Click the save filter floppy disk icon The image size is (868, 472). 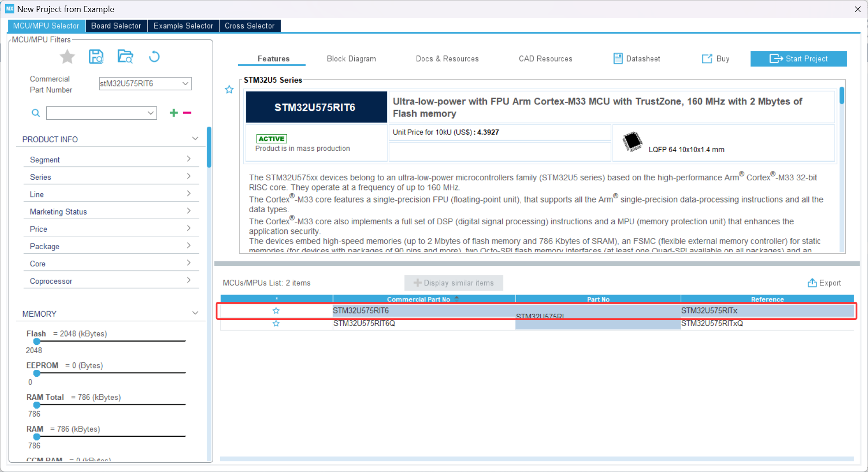tap(96, 57)
